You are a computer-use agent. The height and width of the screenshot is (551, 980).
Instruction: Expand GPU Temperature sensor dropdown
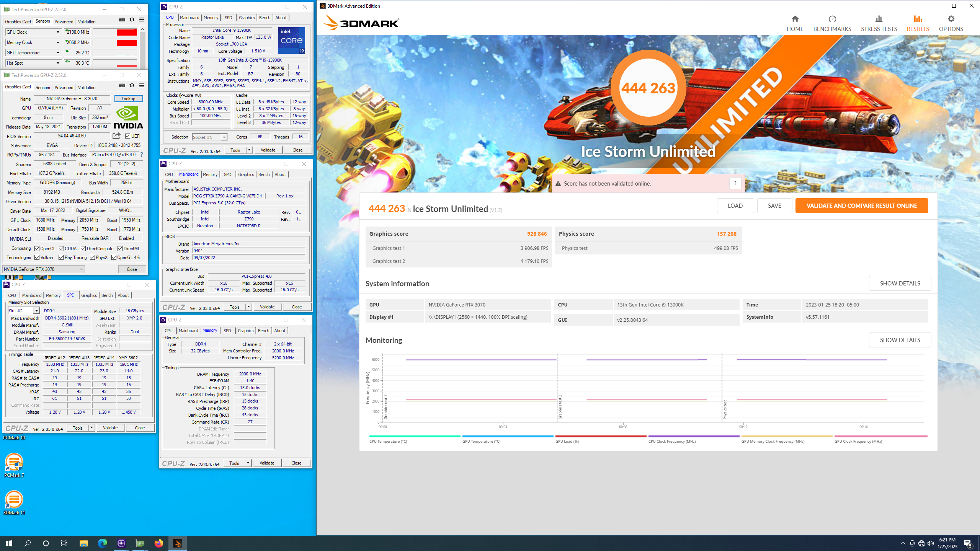point(58,53)
